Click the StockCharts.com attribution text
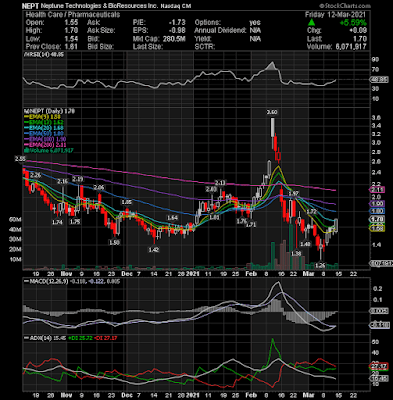This screenshot has width=393, height=400. [345, 6]
